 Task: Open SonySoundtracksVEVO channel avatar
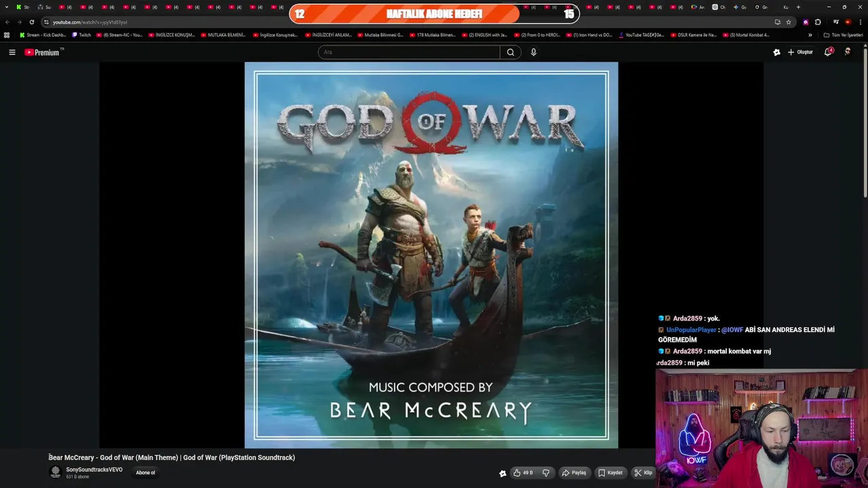56,472
